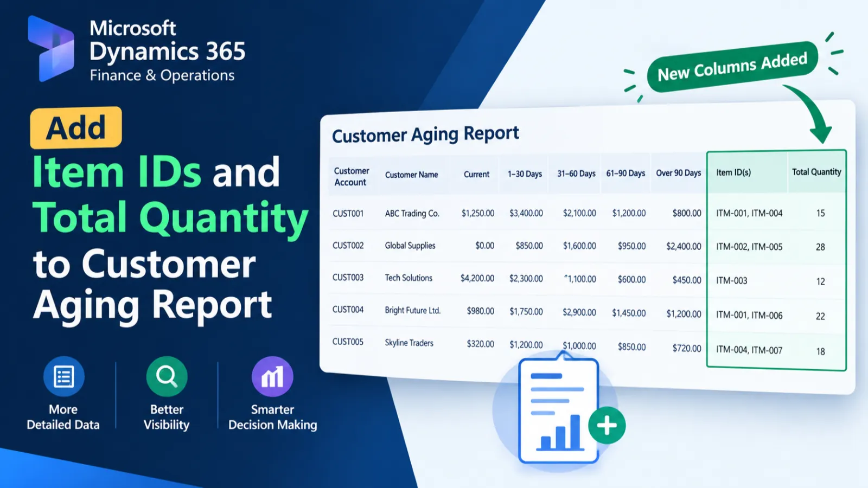The width and height of the screenshot is (868, 488).
Task: Click the Smarter Decision Making chart icon
Action: [x=272, y=376]
